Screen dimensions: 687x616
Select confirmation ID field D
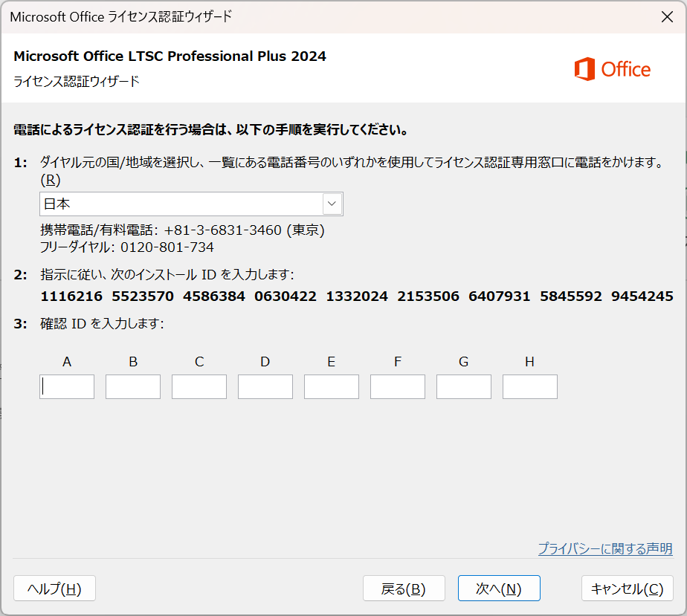[x=265, y=386]
